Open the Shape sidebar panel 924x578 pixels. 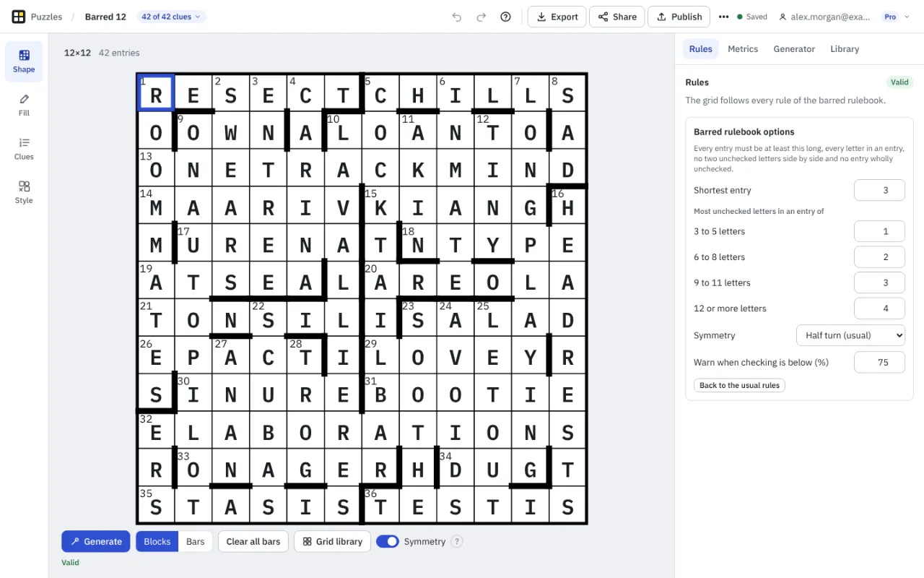point(24,61)
